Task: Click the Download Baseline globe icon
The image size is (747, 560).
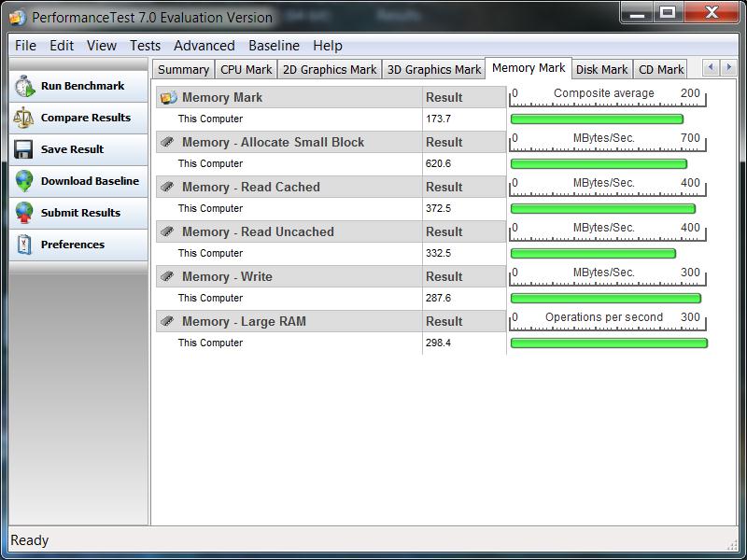Action: pos(24,181)
